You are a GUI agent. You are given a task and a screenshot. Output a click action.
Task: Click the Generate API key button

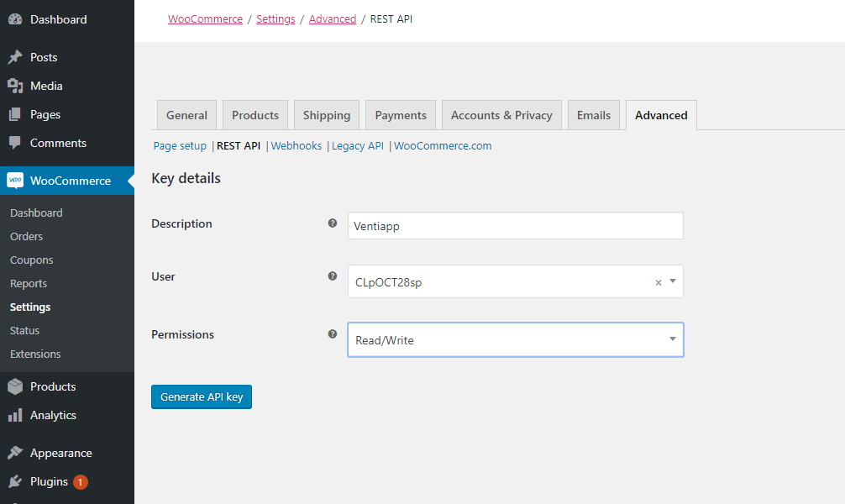tap(202, 396)
